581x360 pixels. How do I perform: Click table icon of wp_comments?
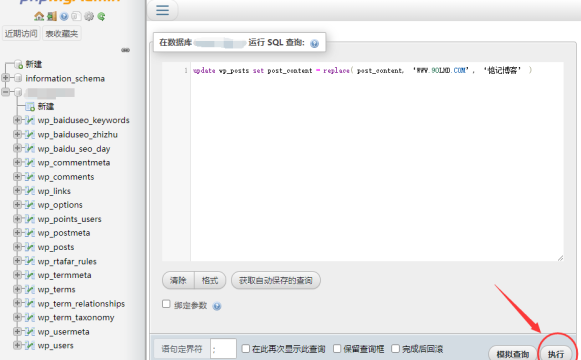point(30,177)
